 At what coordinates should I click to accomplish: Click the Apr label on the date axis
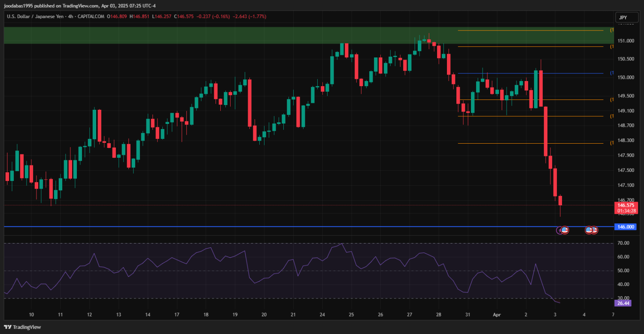496,315
